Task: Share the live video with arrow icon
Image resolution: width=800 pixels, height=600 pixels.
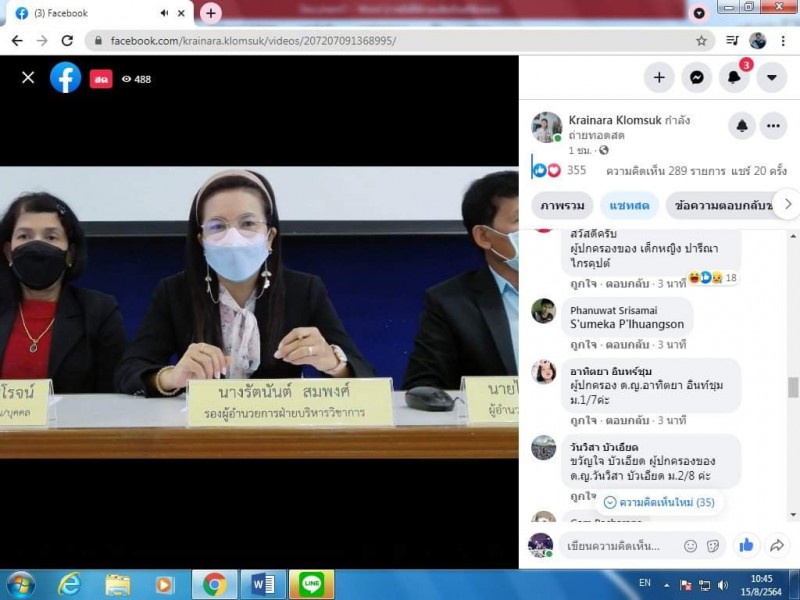Action: click(777, 545)
